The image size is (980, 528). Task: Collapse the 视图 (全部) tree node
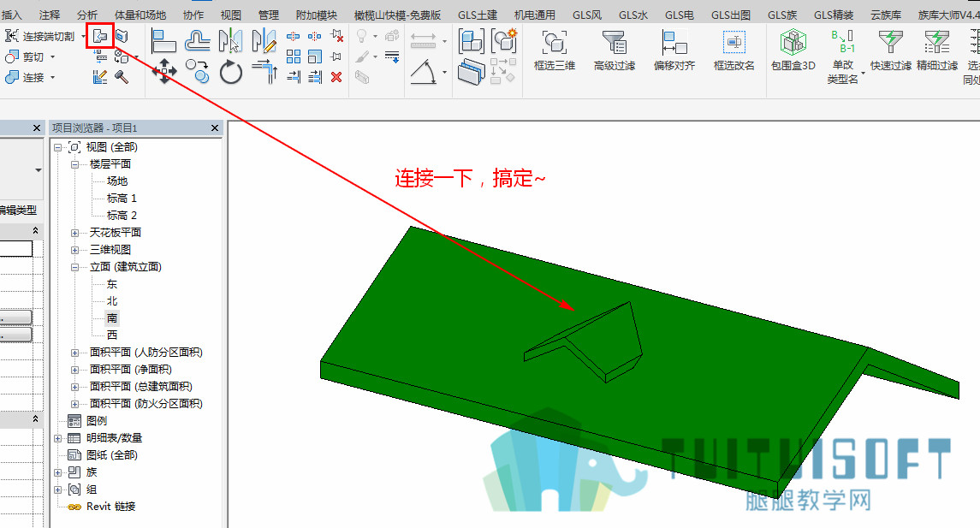[58, 147]
